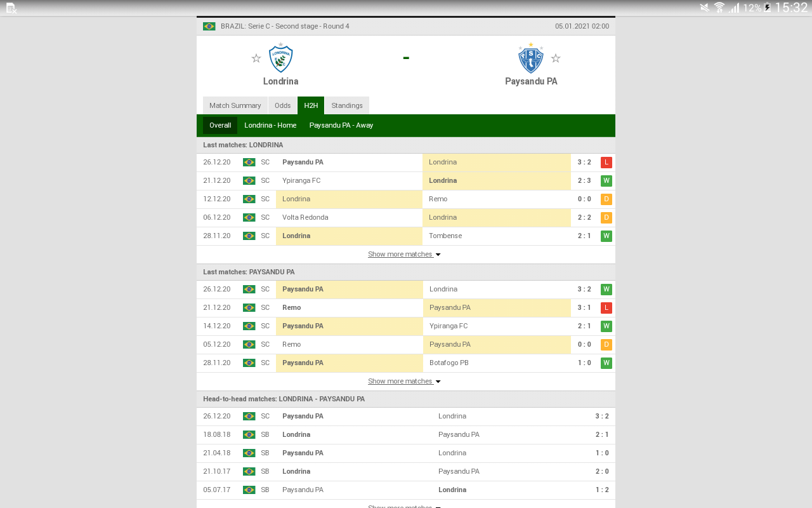Click the W badge on Paysandu vs Ypiranga FC
The height and width of the screenshot is (508, 812).
pyautogui.click(x=606, y=326)
